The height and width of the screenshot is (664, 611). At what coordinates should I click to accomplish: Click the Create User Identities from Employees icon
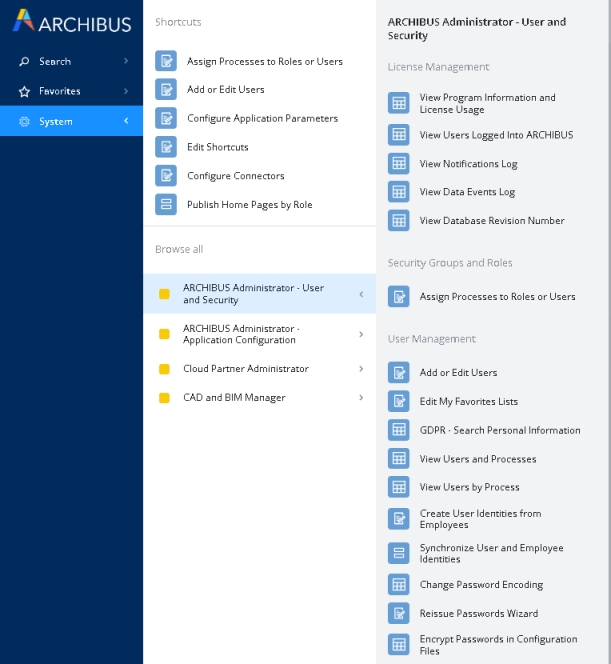click(x=399, y=519)
